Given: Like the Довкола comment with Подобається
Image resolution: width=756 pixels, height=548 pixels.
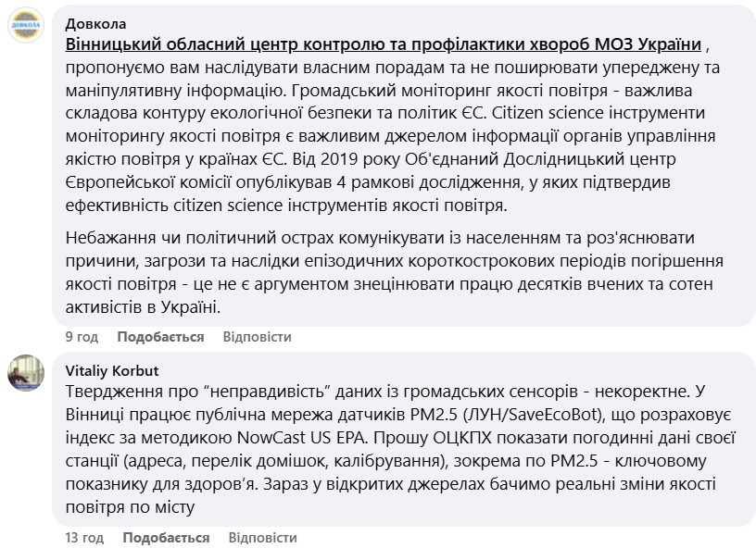Looking at the screenshot, I should [161, 337].
